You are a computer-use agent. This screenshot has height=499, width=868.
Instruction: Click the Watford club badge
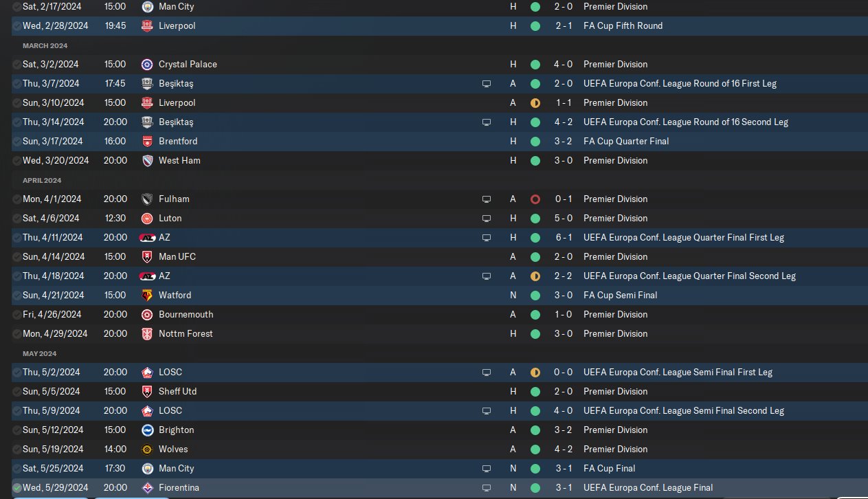146,295
